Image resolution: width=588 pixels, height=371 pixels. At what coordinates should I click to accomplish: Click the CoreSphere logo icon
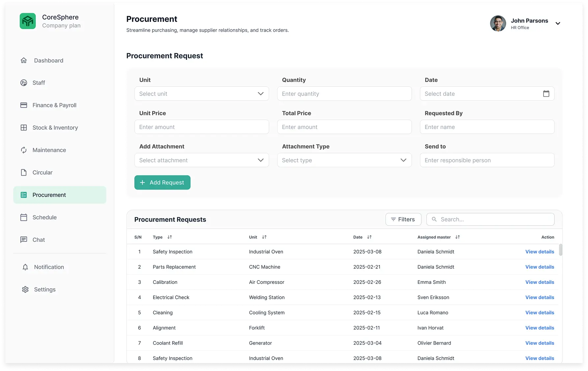pyautogui.click(x=28, y=21)
